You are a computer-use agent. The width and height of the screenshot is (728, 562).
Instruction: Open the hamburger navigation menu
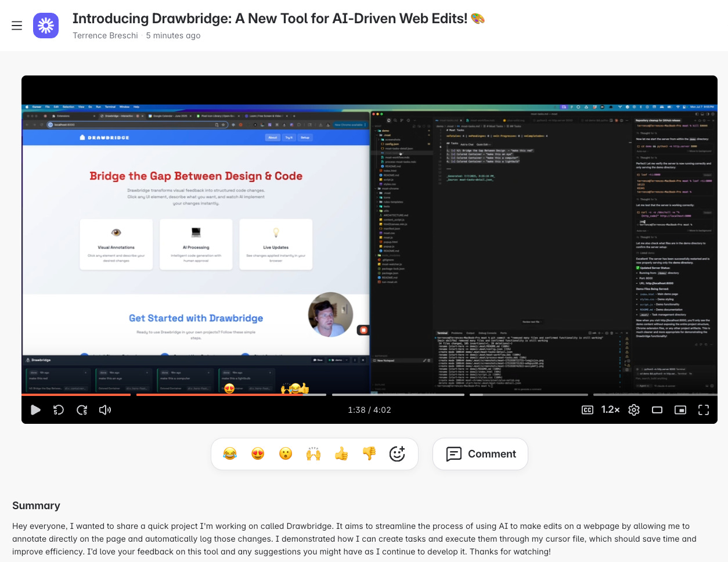(17, 26)
